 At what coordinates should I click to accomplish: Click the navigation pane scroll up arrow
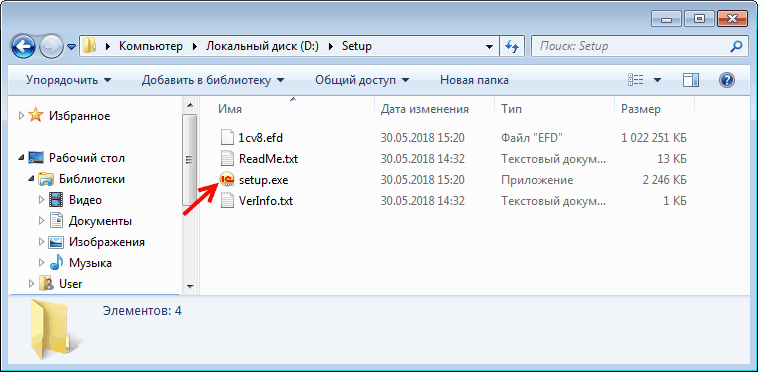pyautogui.click(x=190, y=105)
